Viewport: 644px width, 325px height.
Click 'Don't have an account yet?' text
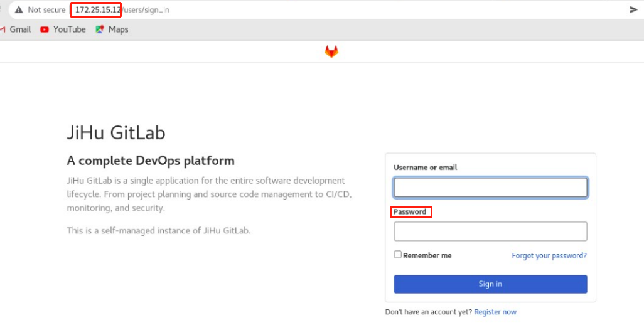[428, 312]
